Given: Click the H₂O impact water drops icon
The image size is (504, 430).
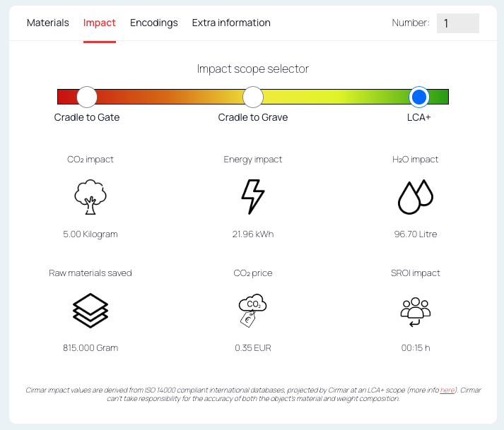Looking at the screenshot, I should coord(415,197).
